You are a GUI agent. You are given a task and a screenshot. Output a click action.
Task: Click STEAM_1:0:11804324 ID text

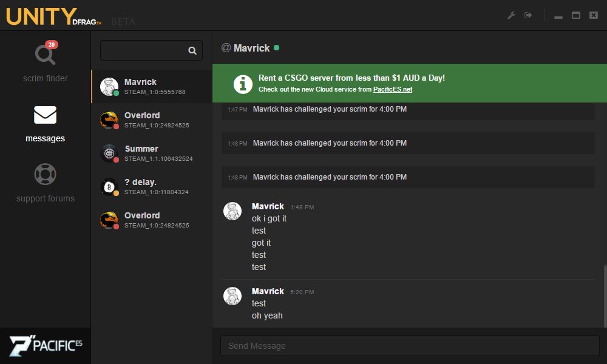pos(157,192)
